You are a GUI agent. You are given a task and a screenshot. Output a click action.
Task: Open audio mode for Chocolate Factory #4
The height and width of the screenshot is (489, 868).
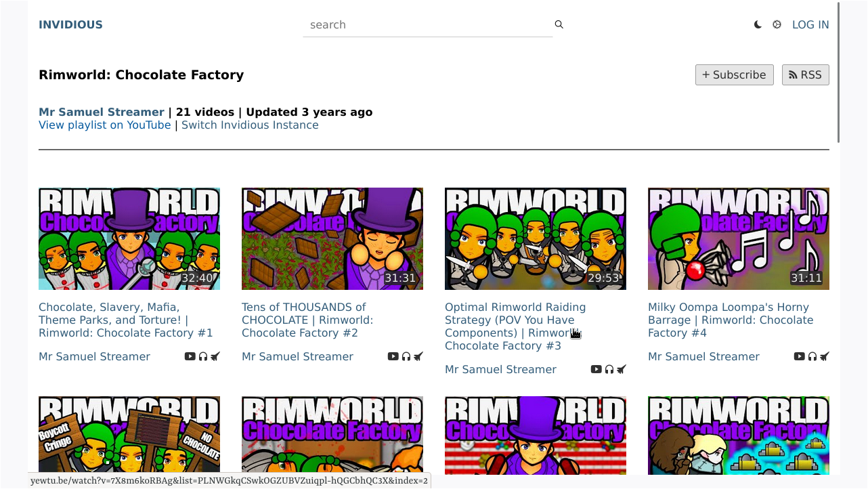click(x=812, y=356)
